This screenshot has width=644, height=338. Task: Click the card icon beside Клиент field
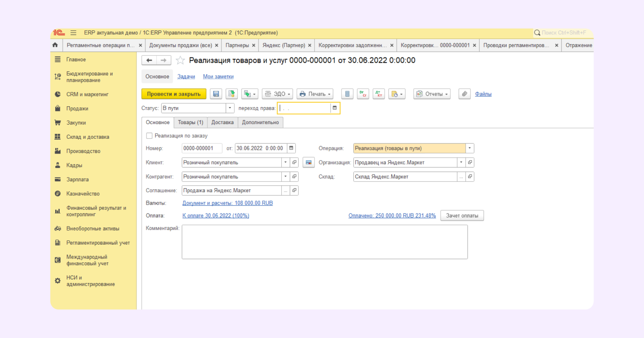tap(309, 162)
